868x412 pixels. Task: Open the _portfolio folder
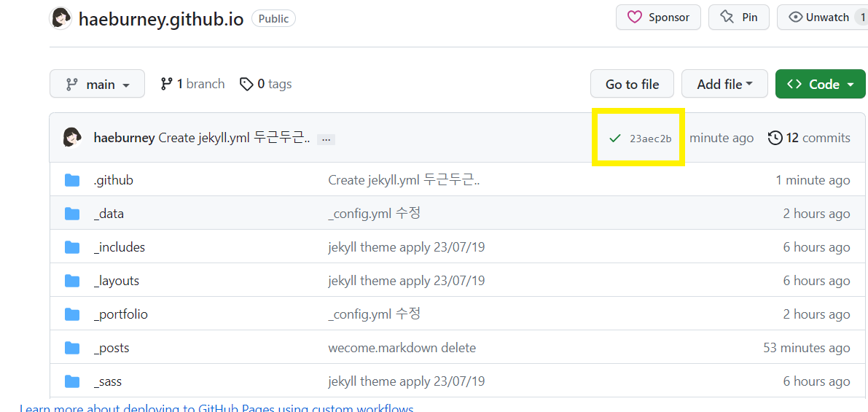(x=121, y=314)
